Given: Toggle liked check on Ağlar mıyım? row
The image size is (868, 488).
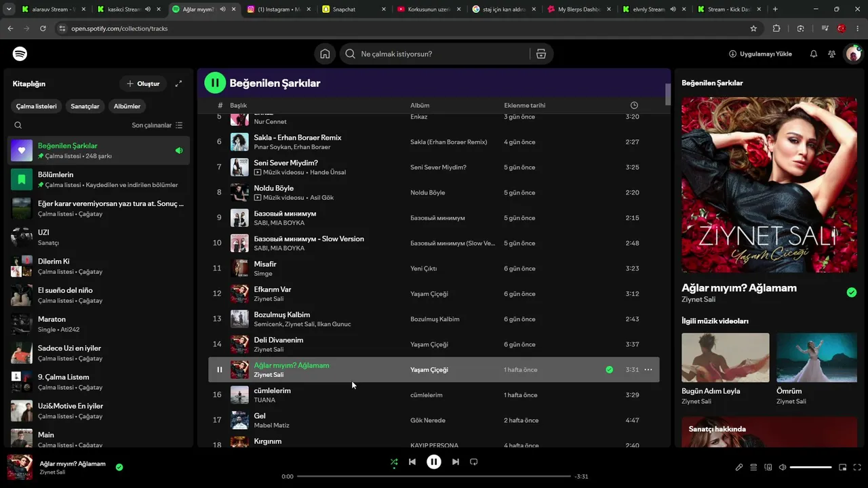Looking at the screenshot, I should [x=609, y=370].
